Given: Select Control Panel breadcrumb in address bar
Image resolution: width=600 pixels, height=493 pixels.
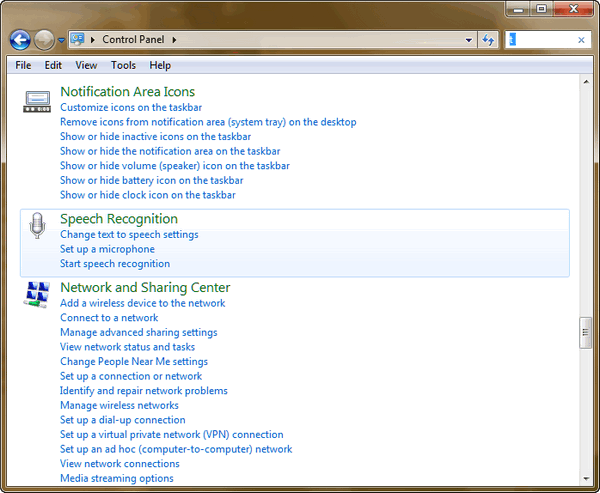Looking at the screenshot, I should 133,39.
